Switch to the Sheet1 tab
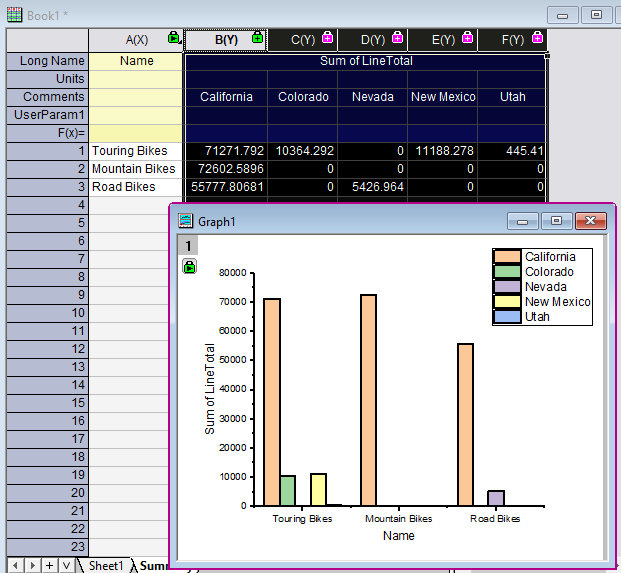The width and height of the screenshot is (621, 573). [x=105, y=565]
